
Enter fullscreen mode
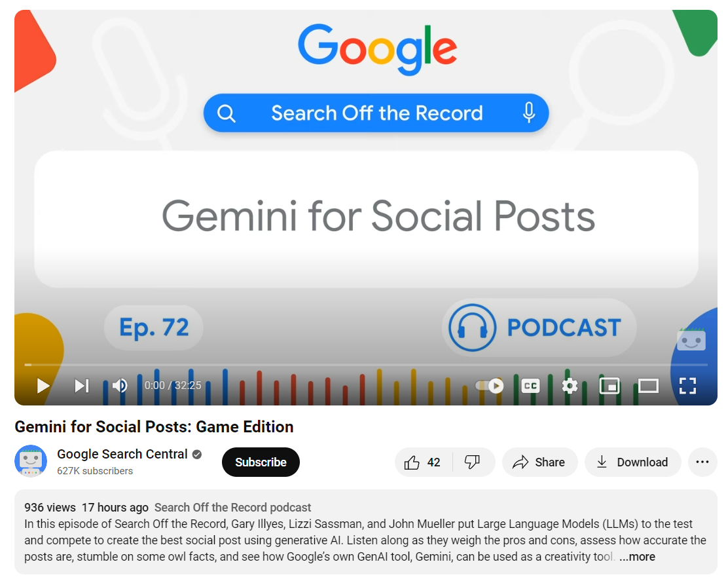[687, 385]
